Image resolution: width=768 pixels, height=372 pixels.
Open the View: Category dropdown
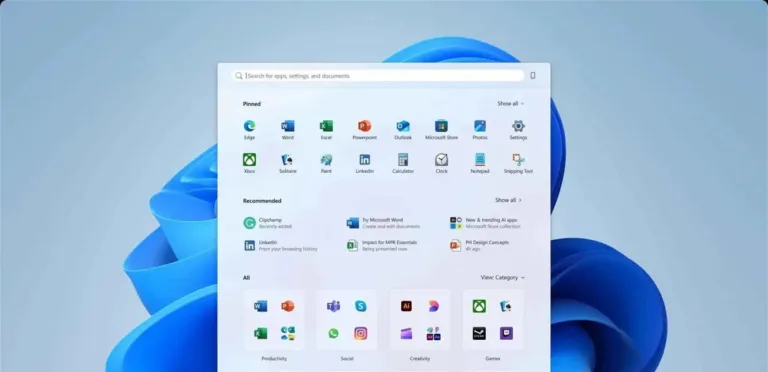point(503,278)
